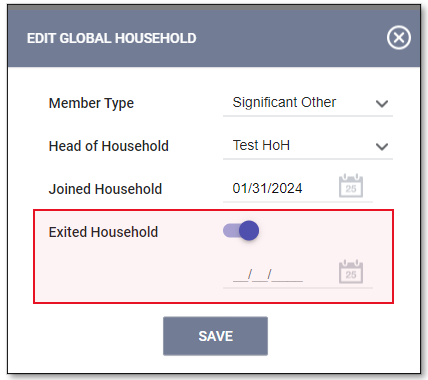The image size is (428, 380).
Task: Open calendar picker for Joined Household date
Action: pyautogui.click(x=351, y=186)
